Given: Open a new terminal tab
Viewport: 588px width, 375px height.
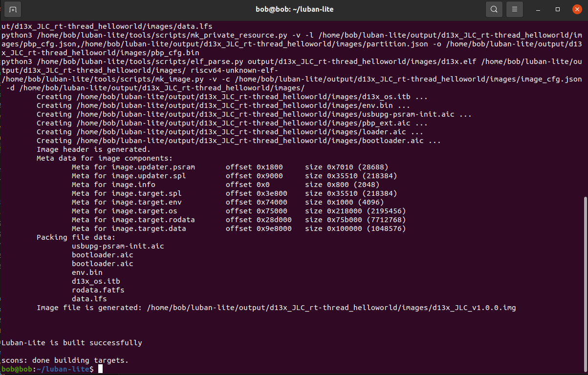Looking at the screenshot, I should (x=13, y=9).
